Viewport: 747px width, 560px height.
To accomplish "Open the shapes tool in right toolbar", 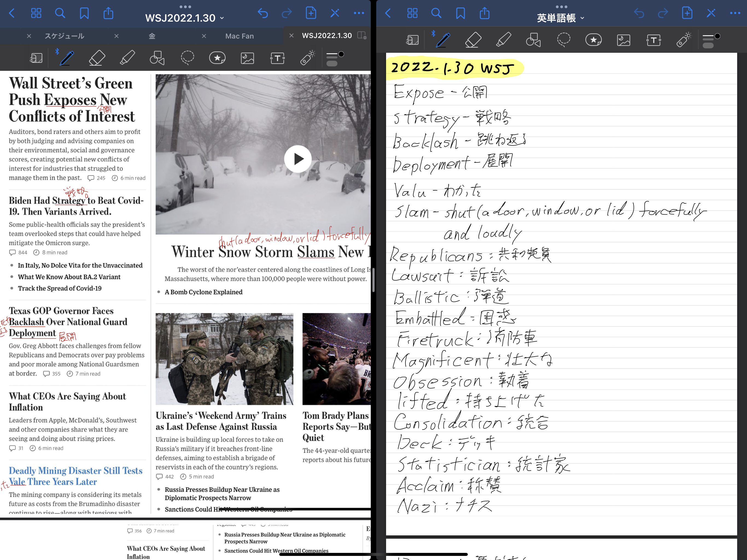I will point(533,40).
